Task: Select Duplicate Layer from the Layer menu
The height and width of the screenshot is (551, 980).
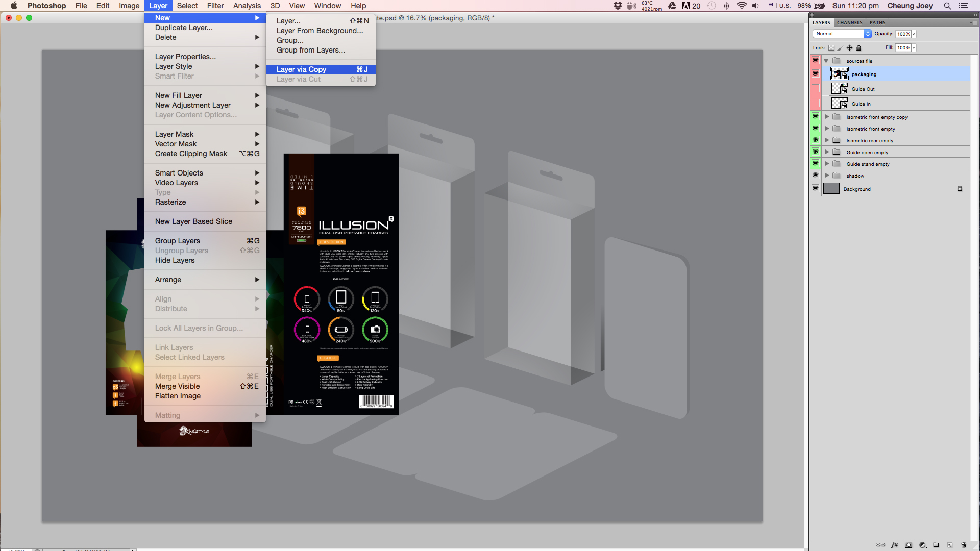Action: [x=205, y=28]
